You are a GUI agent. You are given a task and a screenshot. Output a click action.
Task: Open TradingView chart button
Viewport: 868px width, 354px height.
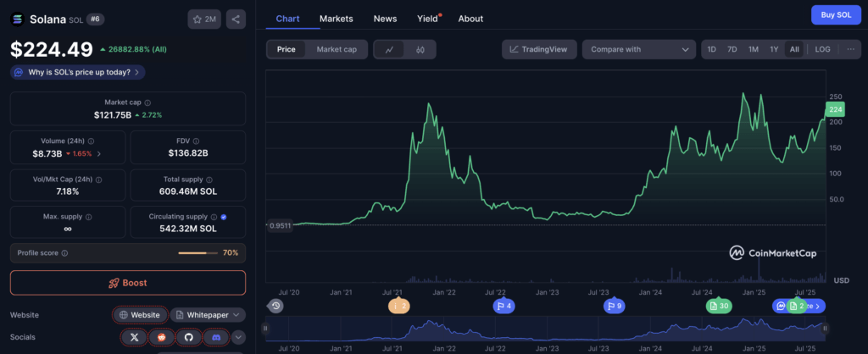[539, 49]
